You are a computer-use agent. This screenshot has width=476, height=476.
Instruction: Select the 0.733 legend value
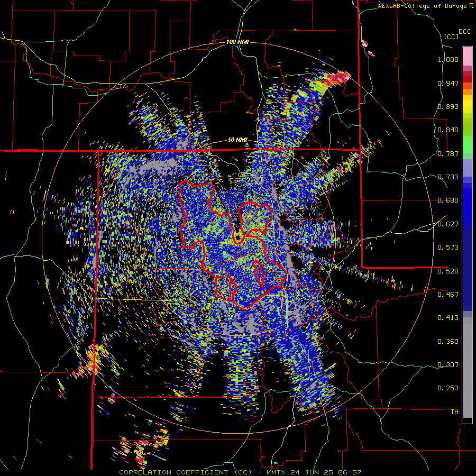(x=448, y=177)
